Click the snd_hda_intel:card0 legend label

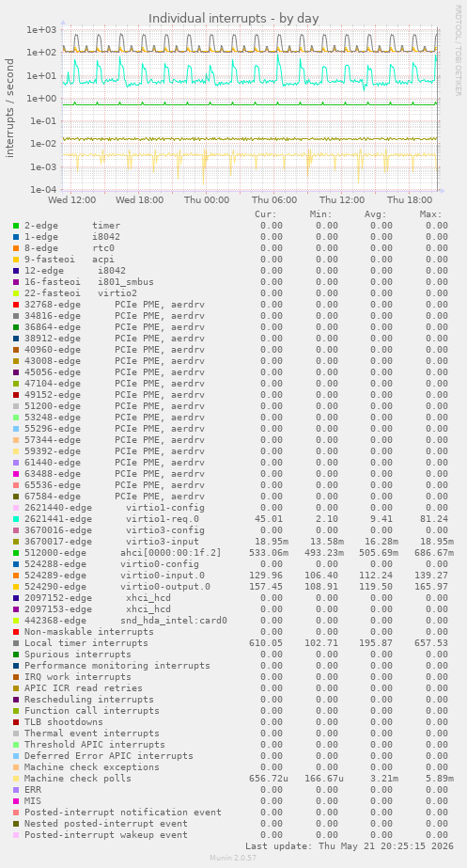(x=174, y=621)
